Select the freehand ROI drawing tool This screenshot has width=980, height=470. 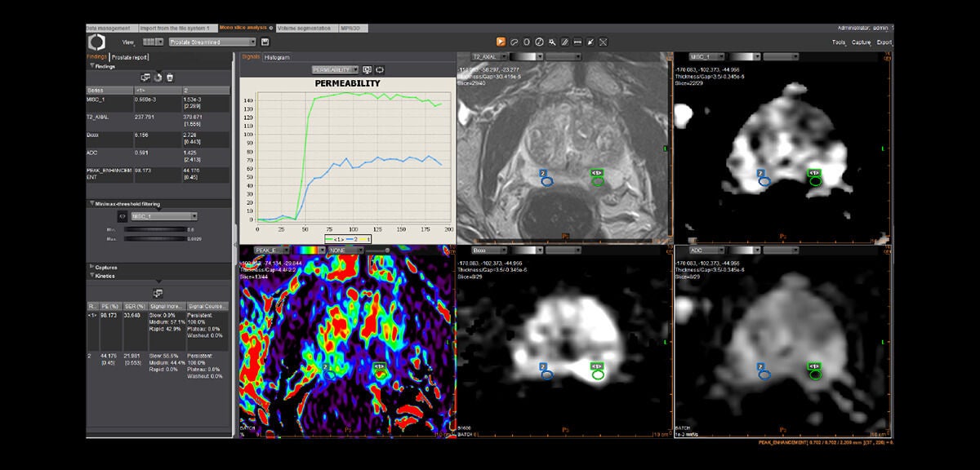click(x=514, y=42)
